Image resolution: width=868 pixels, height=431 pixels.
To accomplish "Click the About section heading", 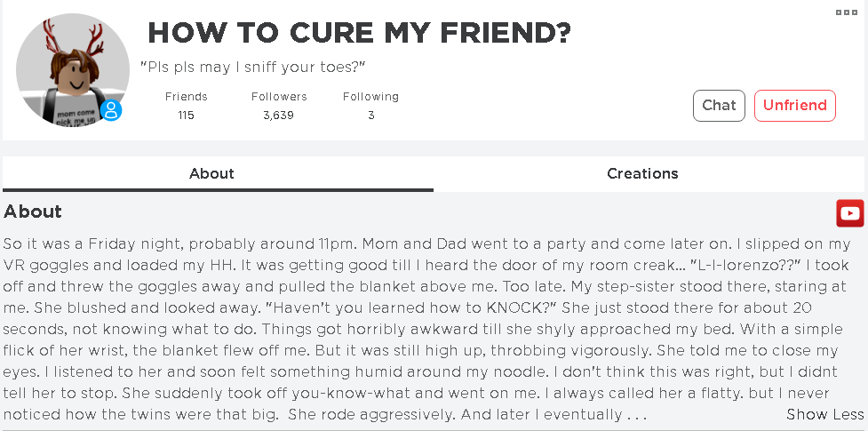I will 33,212.
